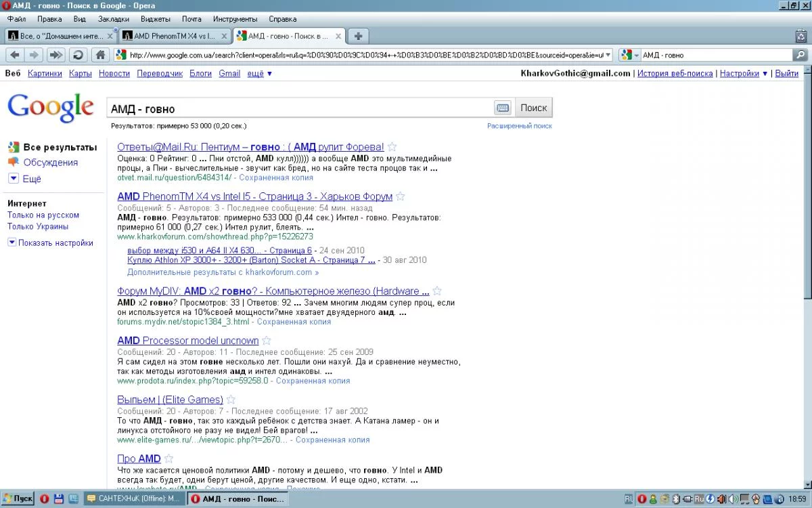812x508 pixels.
Task: Go to the home page icon
Action: click(x=99, y=55)
